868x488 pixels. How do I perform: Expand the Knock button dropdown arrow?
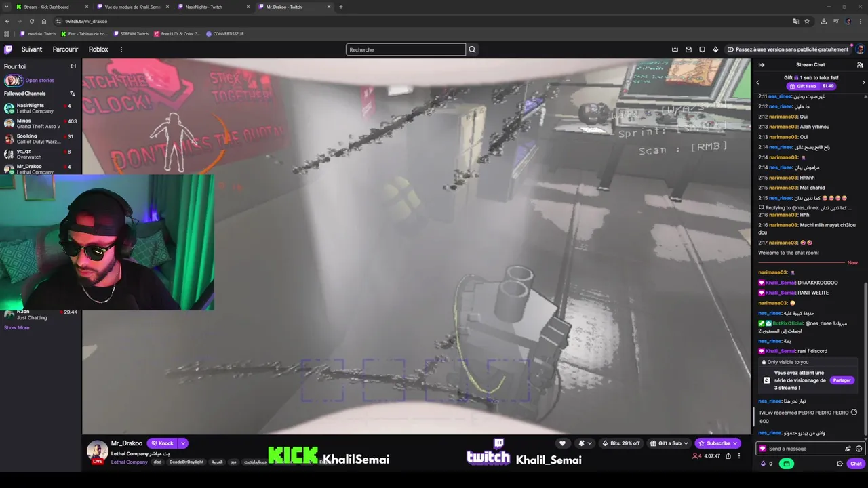[x=183, y=443]
